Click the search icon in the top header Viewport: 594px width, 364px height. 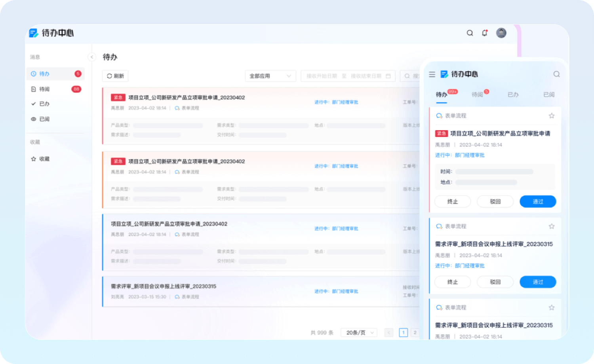[x=470, y=33]
